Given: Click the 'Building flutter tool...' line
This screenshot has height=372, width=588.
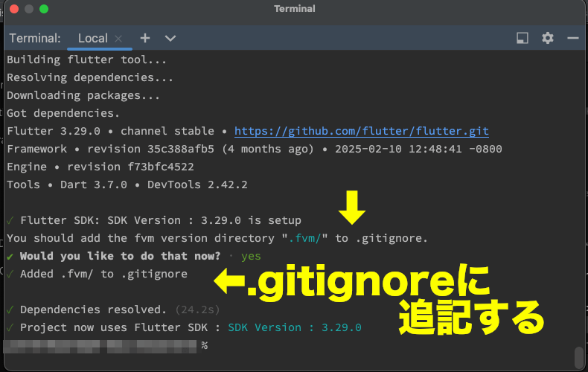Looking at the screenshot, I should pyautogui.click(x=86, y=60).
